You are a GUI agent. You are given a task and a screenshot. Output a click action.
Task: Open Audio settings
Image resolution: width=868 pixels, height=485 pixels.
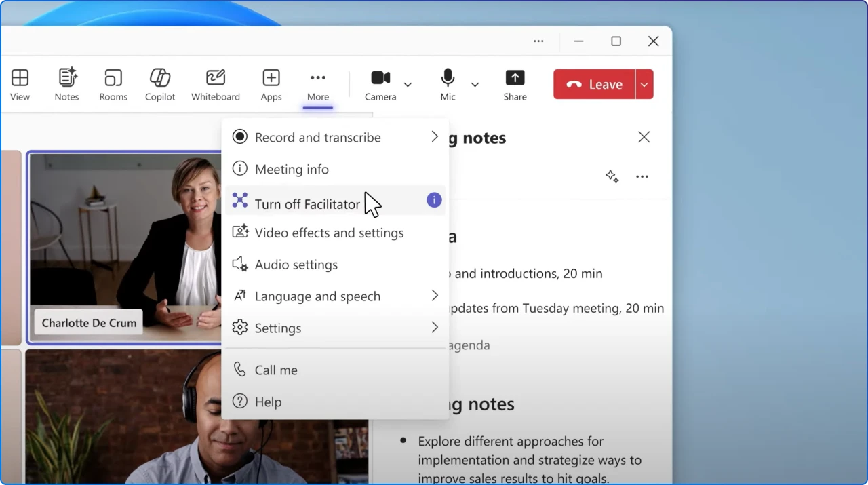(x=336, y=265)
